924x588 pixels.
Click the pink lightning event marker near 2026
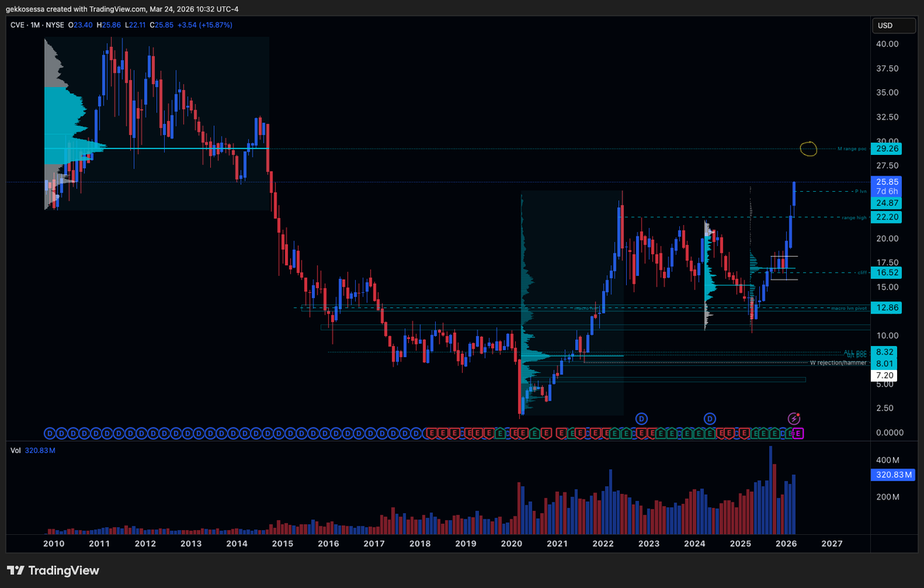[x=794, y=418]
